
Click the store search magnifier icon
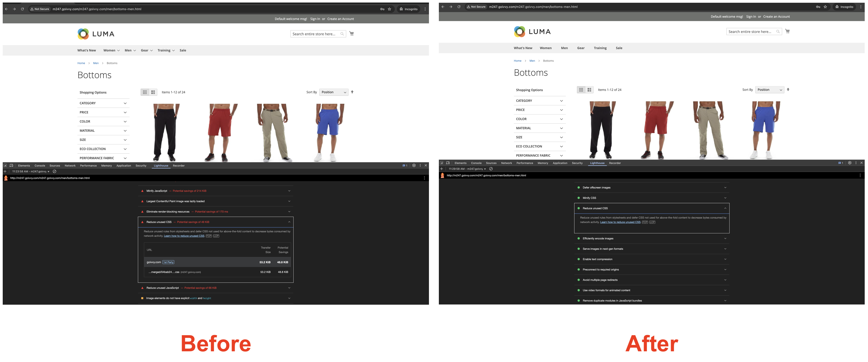[x=342, y=34]
